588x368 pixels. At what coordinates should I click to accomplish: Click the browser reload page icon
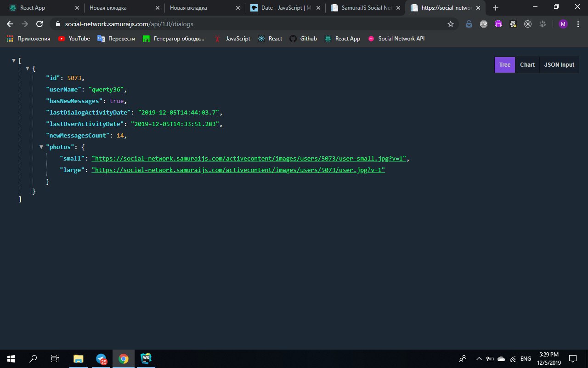[x=40, y=24]
